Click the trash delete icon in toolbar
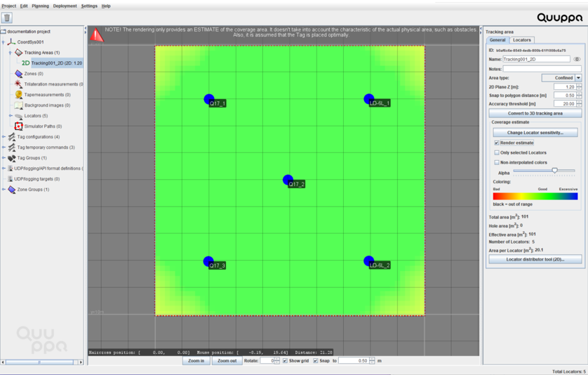This screenshot has height=375, width=588. tap(7, 18)
